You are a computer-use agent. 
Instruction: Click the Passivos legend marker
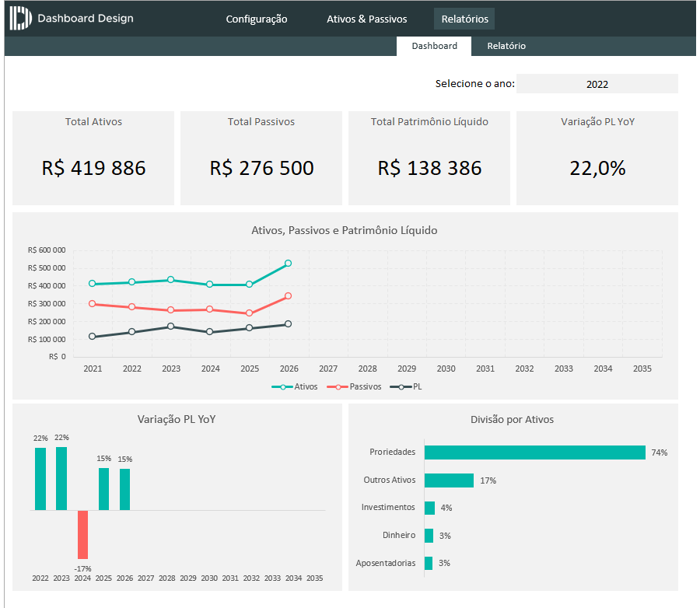(338, 386)
